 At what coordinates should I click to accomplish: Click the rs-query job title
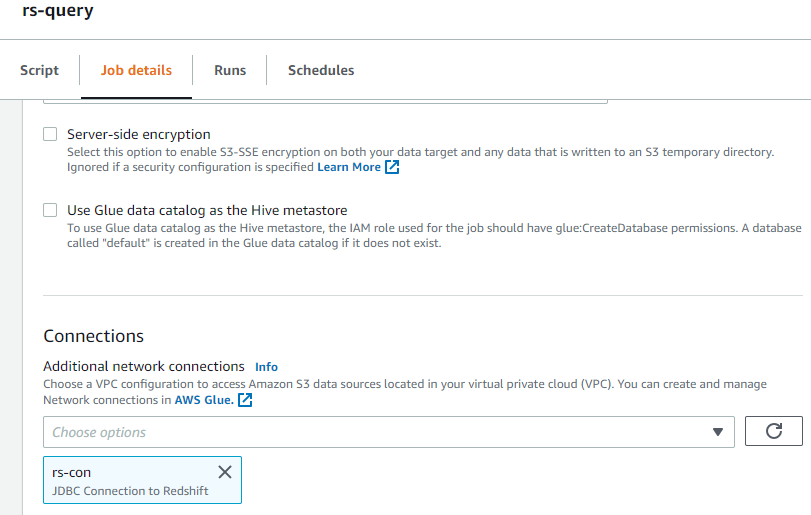(57, 10)
